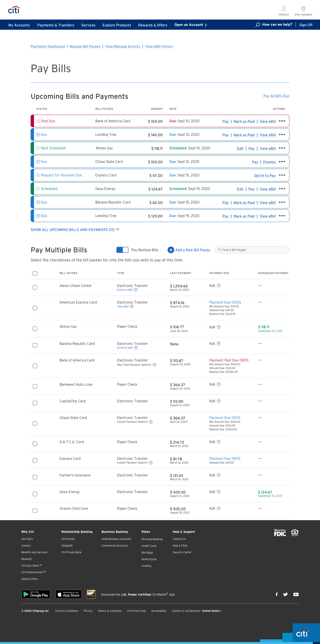Expand Show All Upcoming Bills and Payments (12)
This screenshot has width=320, height=644.
pyautogui.click(x=75, y=229)
